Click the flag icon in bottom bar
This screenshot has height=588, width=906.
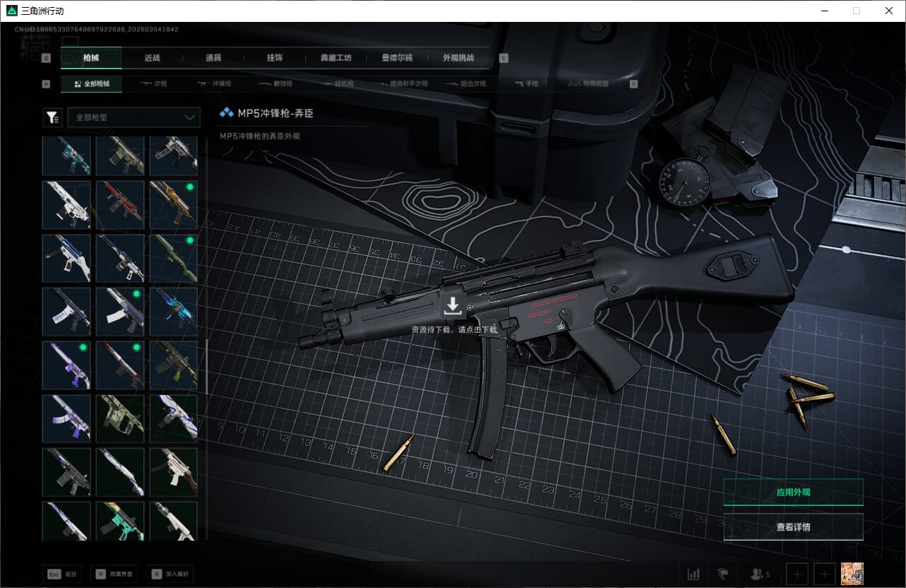click(x=723, y=574)
